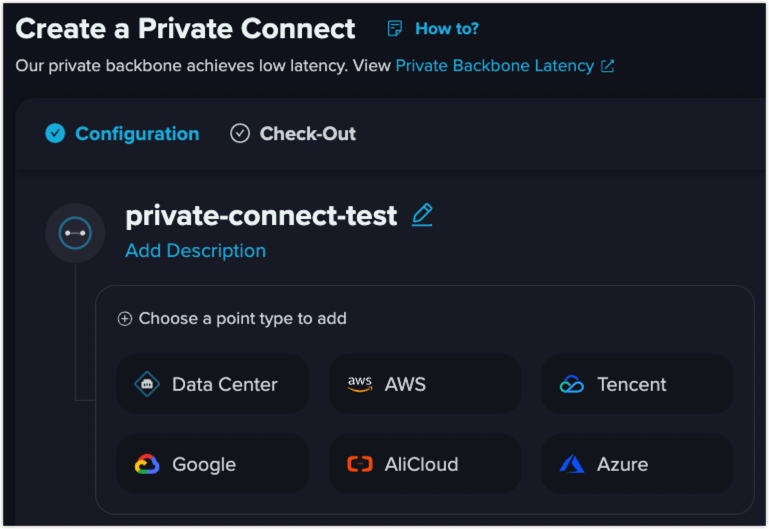The image size is (769, 529).
Task: Open the How to? document icon
Action: (395, 28)
